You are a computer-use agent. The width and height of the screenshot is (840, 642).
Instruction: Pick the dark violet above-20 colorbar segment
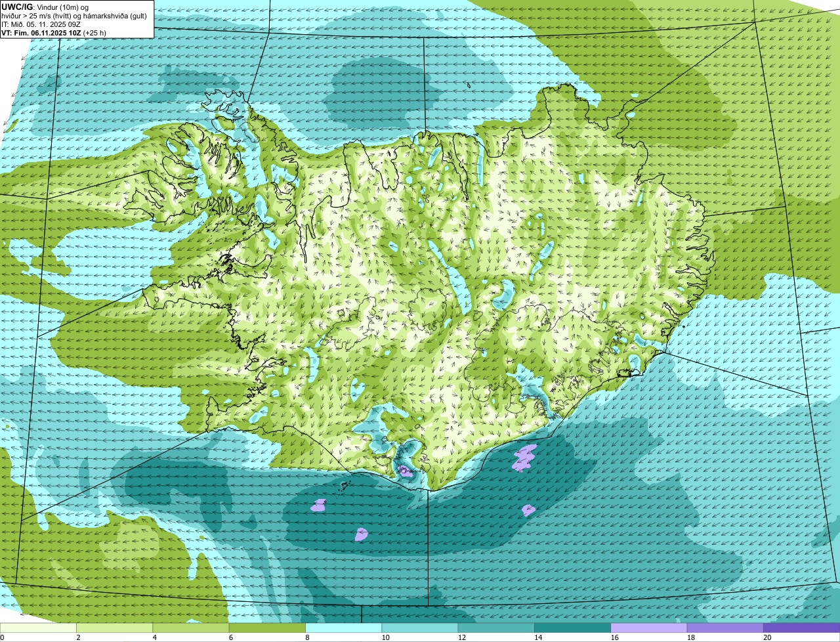(x=801, y=628)
